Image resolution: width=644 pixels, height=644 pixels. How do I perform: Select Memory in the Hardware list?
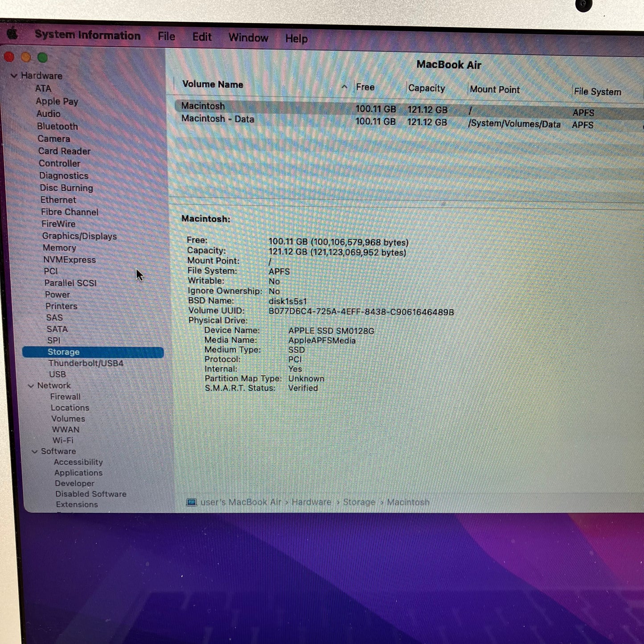[60, 248]
